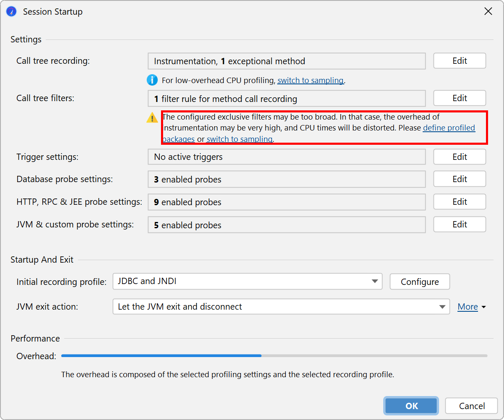Screen dimensions: 504x420
Task: Follow the 'switch to sampling' link under call tree recording
Action: click(x=310, y=81)
